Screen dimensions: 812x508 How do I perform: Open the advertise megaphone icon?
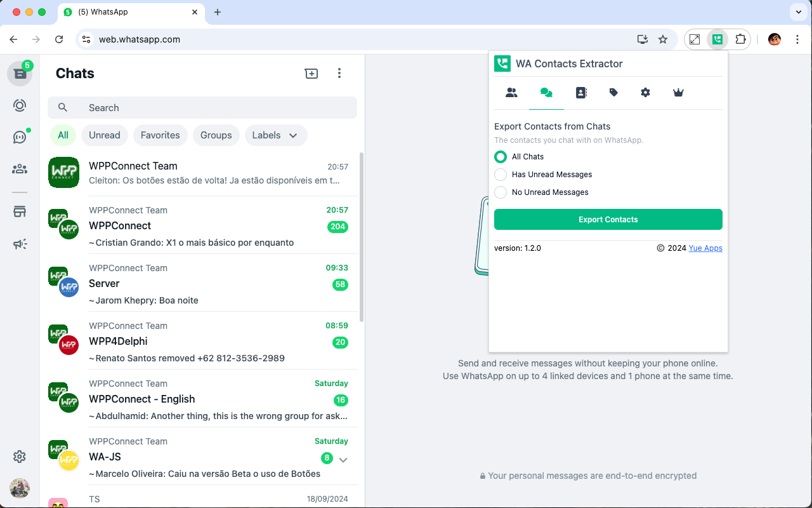20,244
